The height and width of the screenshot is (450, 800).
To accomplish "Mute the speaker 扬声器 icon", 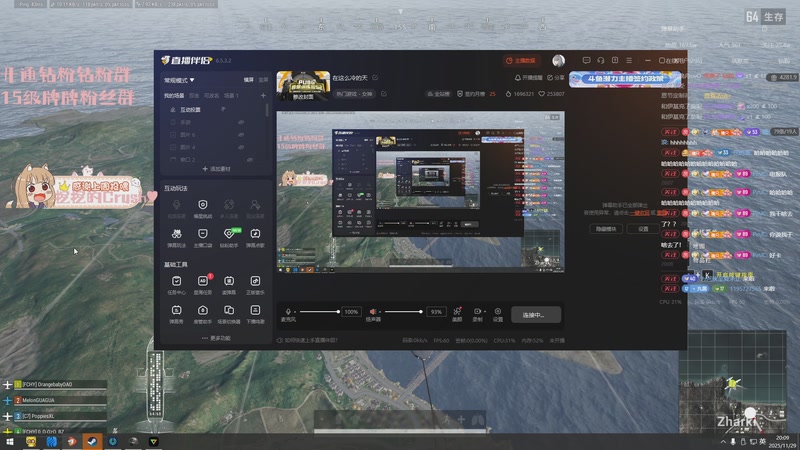I will pyautogui.click(x=373, y=311).
